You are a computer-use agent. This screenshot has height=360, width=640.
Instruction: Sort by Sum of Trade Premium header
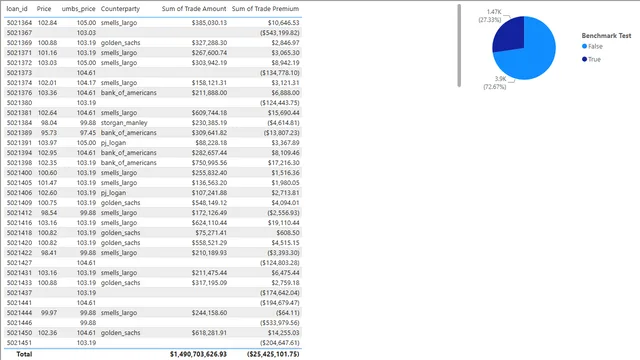pyautogui.click(x=265, y=9)
